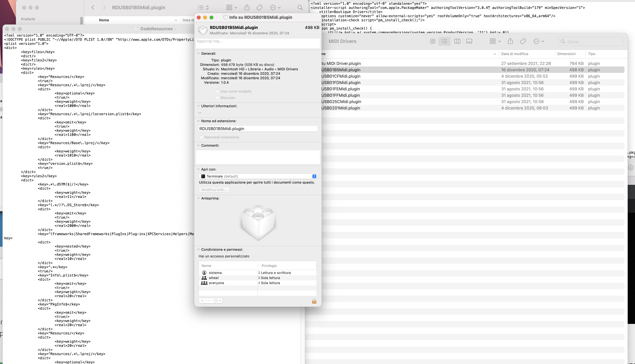Collapse the Generali section
The image size is (635, 364).
coord(198,53)
